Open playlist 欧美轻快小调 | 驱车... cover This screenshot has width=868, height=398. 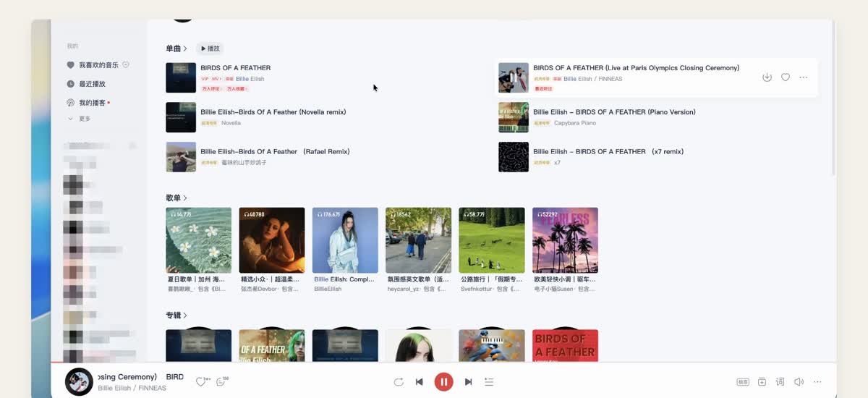tap(565, 240)
